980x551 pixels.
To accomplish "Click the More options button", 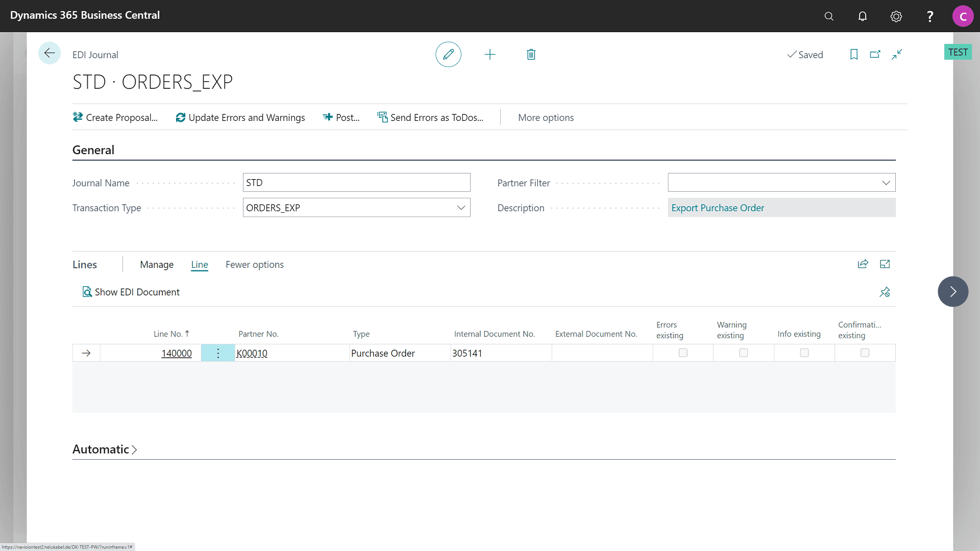I will click(x=546, y=117).
